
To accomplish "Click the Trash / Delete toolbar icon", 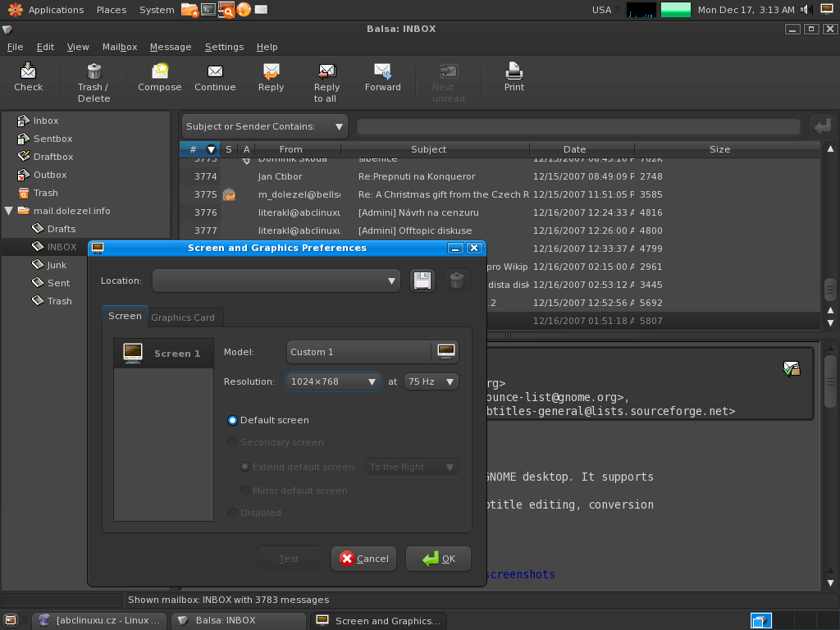I will pos(94,83).
